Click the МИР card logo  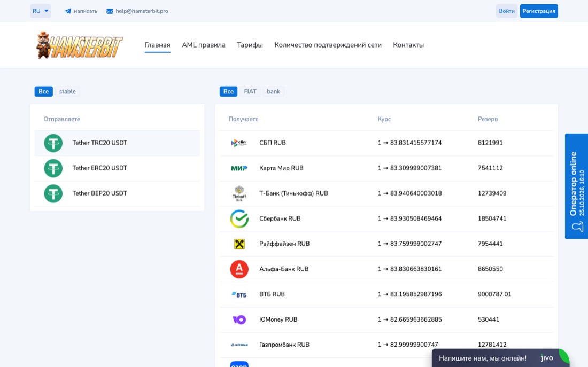click(239, 168)
